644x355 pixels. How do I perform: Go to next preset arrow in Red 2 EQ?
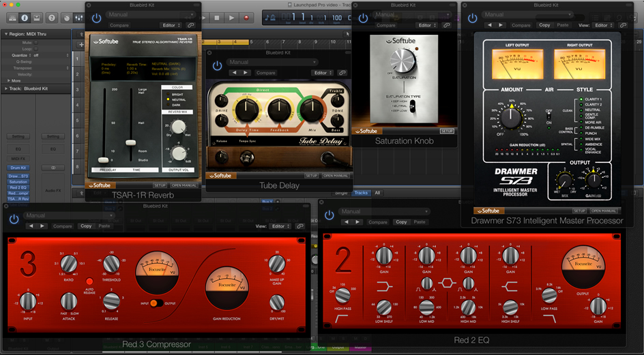pyautogui.click(x=357, y=222)
